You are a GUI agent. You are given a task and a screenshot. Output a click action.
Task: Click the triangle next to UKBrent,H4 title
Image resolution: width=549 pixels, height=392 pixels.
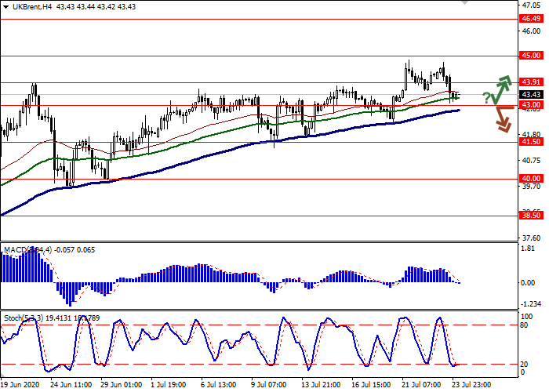click(6, 7)
